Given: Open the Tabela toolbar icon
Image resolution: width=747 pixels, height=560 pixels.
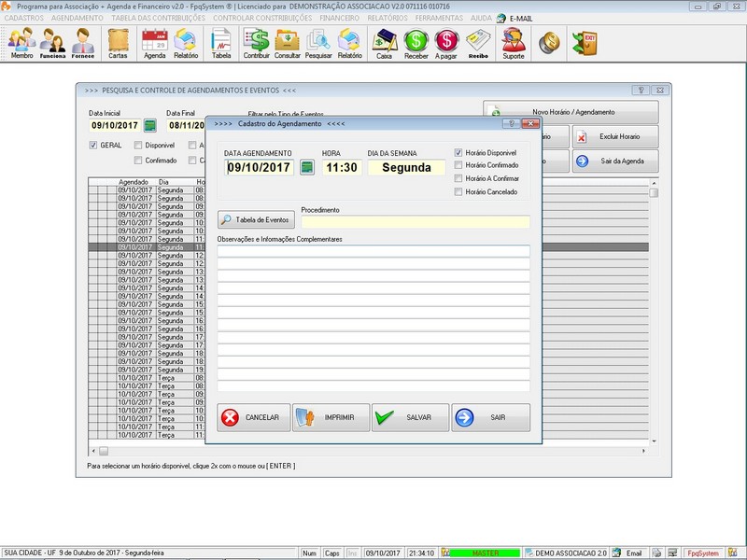Looking at the screenshot, I should (221, 43).
